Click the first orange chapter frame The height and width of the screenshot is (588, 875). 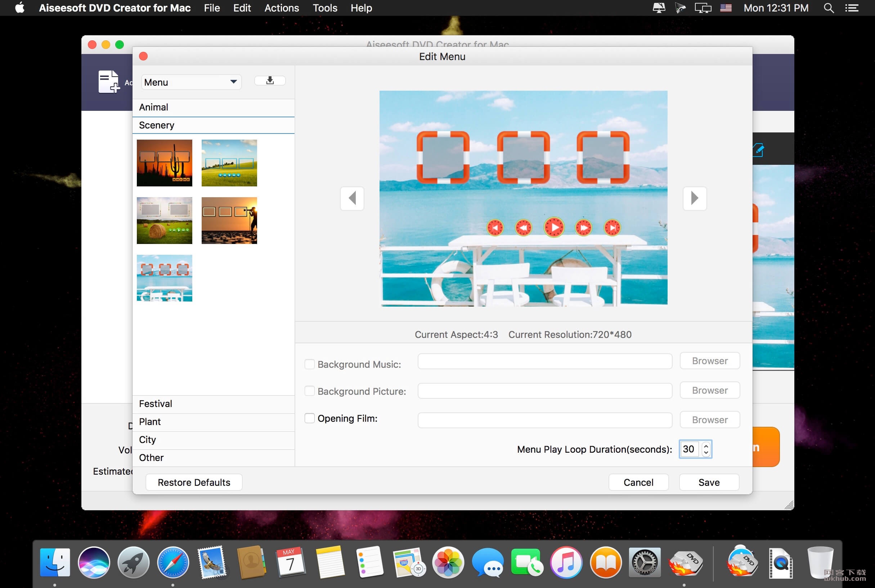[x=443, y=157]
